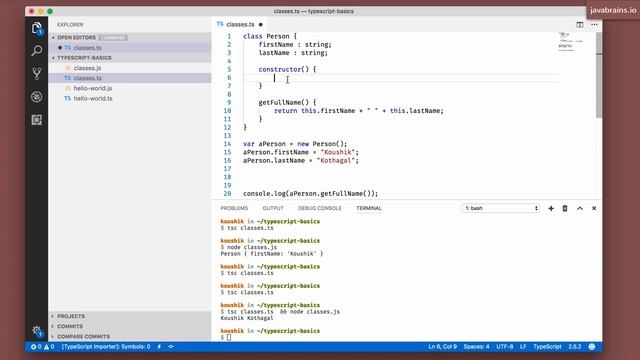Image resolution: width=640 pixels, height=360 pixels.
Task: Maximize panel with the up chevron
Action: tap(580, 208)
